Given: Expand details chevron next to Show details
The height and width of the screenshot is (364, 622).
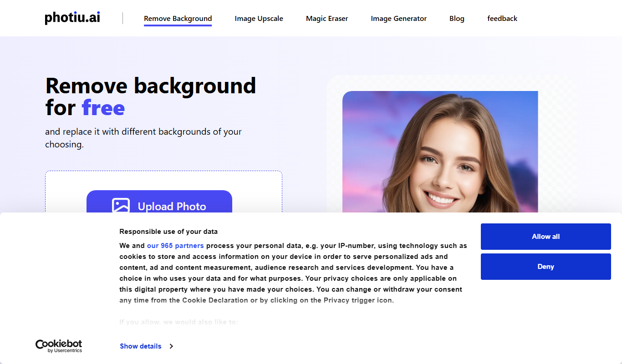Looking at the screenshot, I should [171, 346].
